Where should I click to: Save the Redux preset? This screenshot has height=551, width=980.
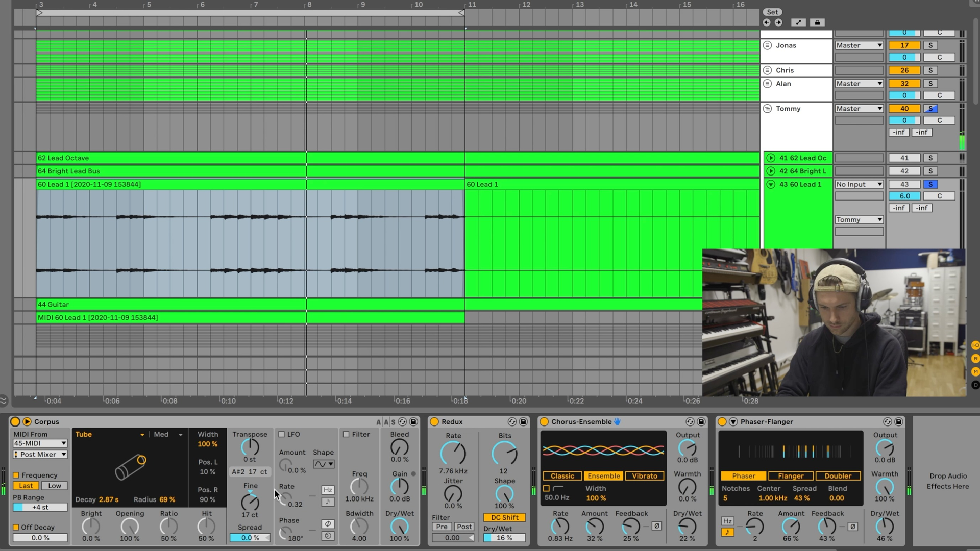click(523, 422)
